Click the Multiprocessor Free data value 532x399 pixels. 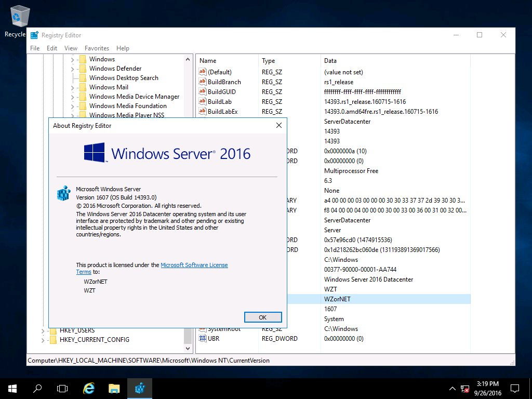(351, 170)
